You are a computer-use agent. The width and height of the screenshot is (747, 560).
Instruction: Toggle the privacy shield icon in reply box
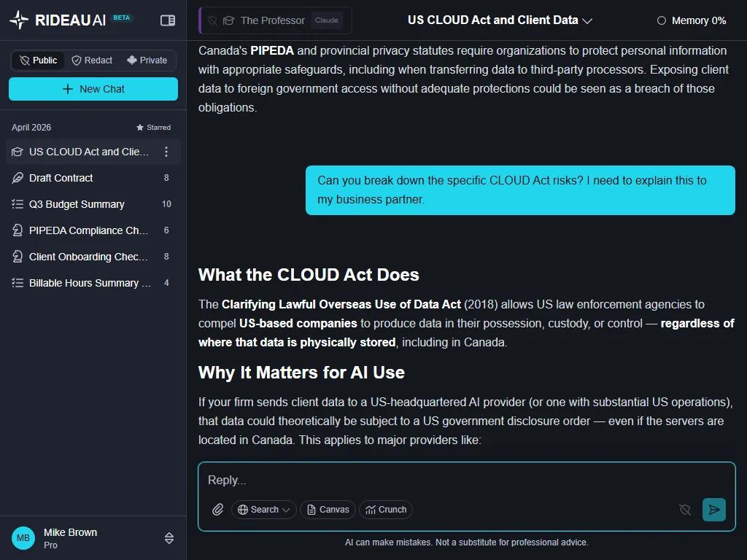[685, 510]
